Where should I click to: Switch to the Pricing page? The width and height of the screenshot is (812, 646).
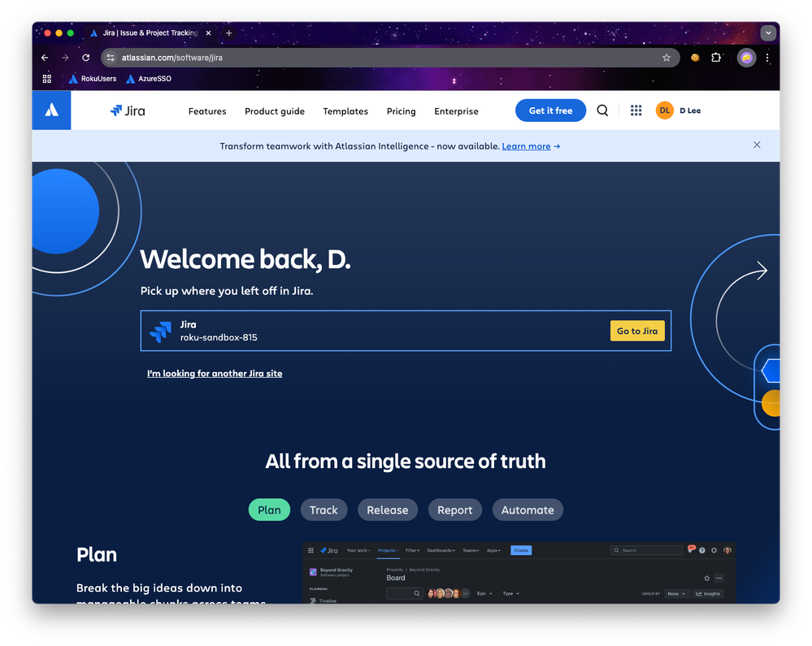coord(401,111)
